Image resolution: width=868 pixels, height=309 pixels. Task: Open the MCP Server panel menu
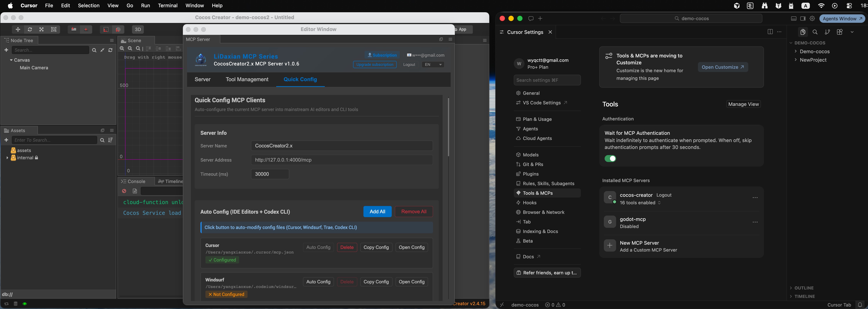[x=450, y=39]
